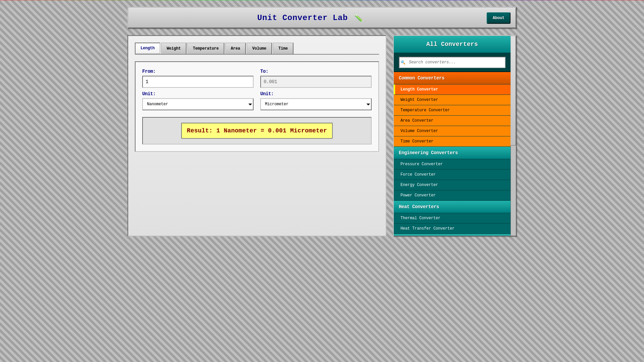Viewport: 644px width, 362px height.
Task: Switch to the Volume tab
Action: point(259,49)
